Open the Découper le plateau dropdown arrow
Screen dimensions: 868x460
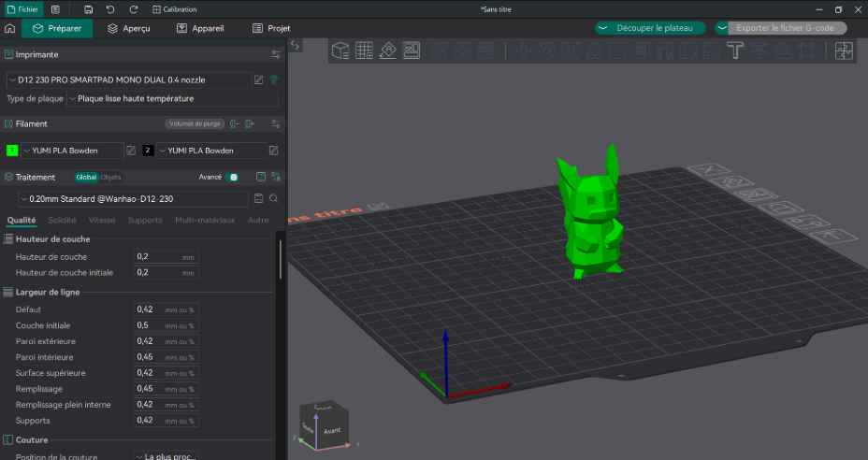pos(603,28)
